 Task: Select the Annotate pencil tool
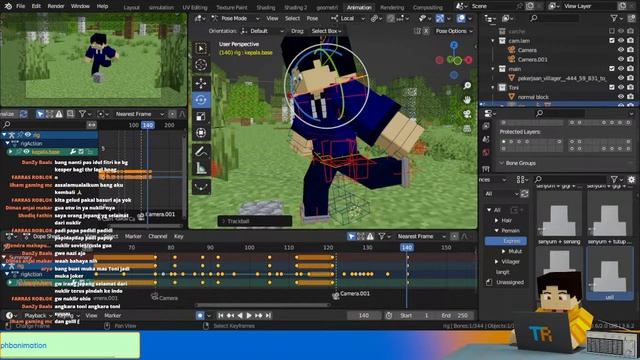(201, 151)
